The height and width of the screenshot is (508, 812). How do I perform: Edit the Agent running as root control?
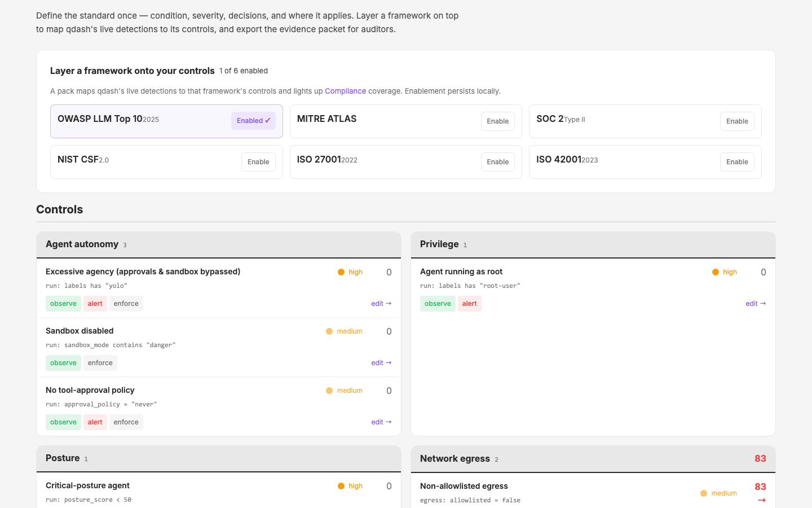coord(756,304)
